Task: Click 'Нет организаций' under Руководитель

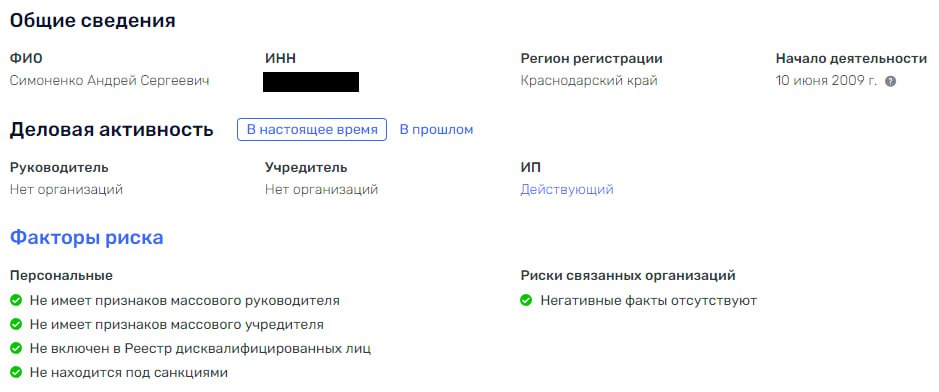Action: click(x=66, y=190)
